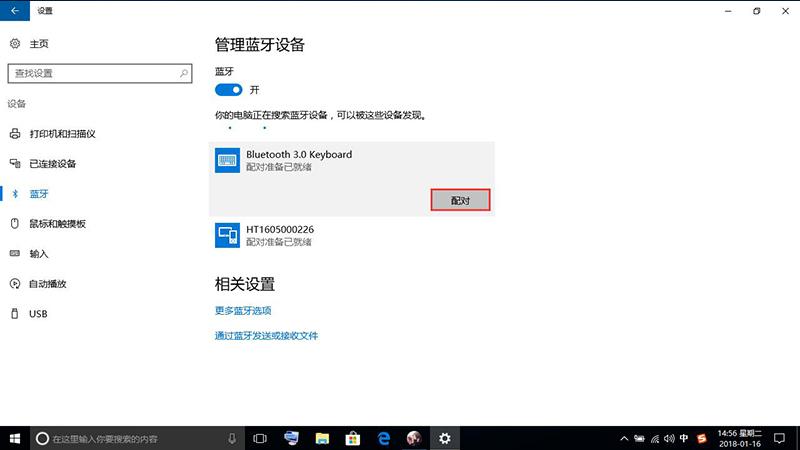Screen dimensions: 800x450
Task: Click the Cortana circle icon
Action: click(x=42, y=438)
